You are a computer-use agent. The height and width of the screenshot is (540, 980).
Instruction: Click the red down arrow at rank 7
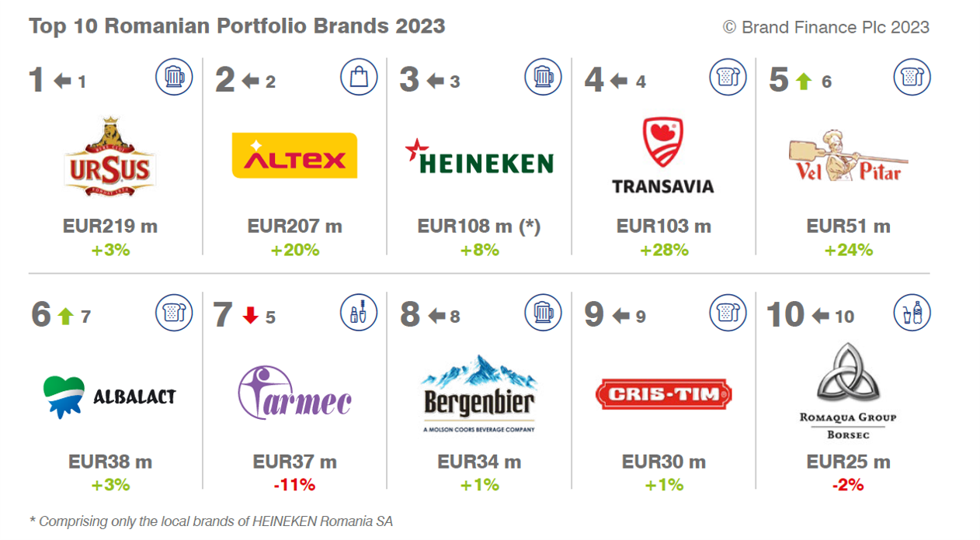click(250, 317)
